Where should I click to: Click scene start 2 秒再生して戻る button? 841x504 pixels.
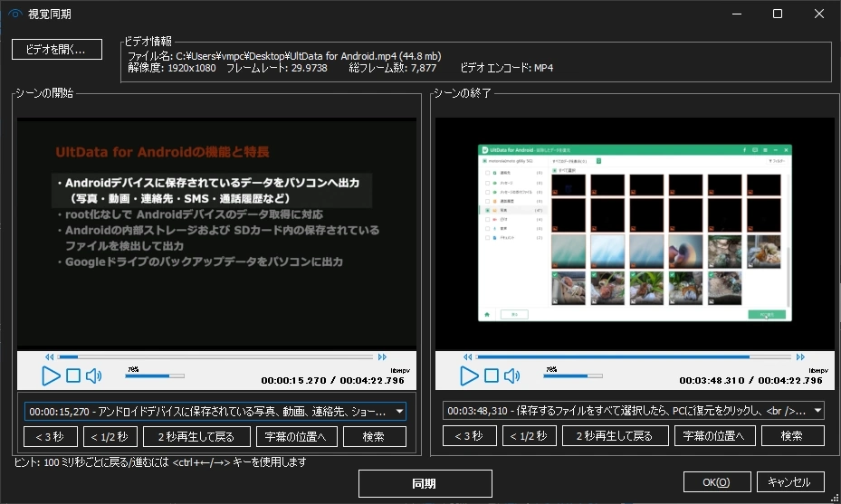click(x=196, y=436)
